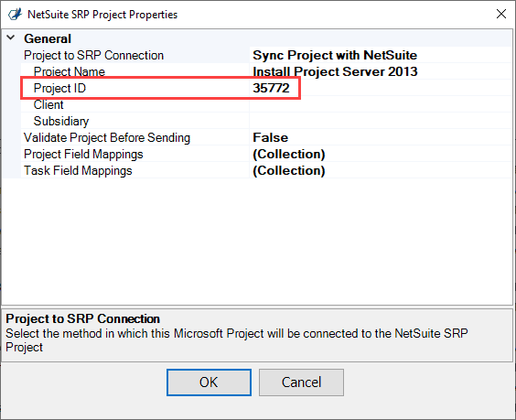The height and width of the screenshot is (420, 516).
Task: Select the Project Name property label
Action: pyautogui.click(x=70, y=71)
